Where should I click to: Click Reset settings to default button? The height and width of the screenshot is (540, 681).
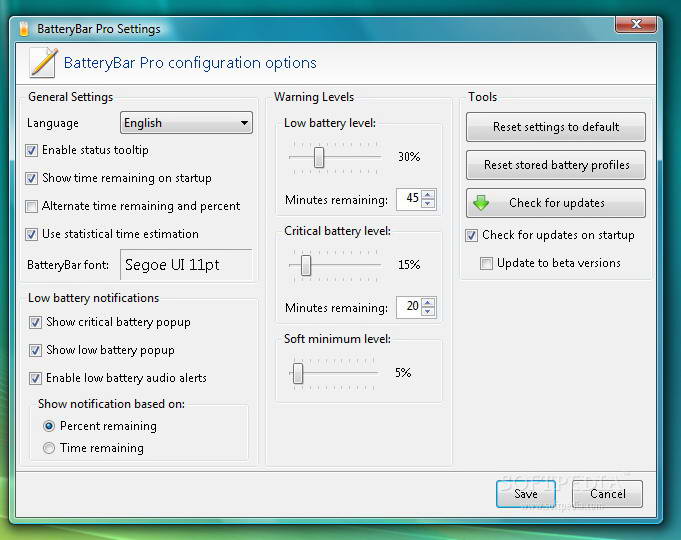(x=556, y=127)
